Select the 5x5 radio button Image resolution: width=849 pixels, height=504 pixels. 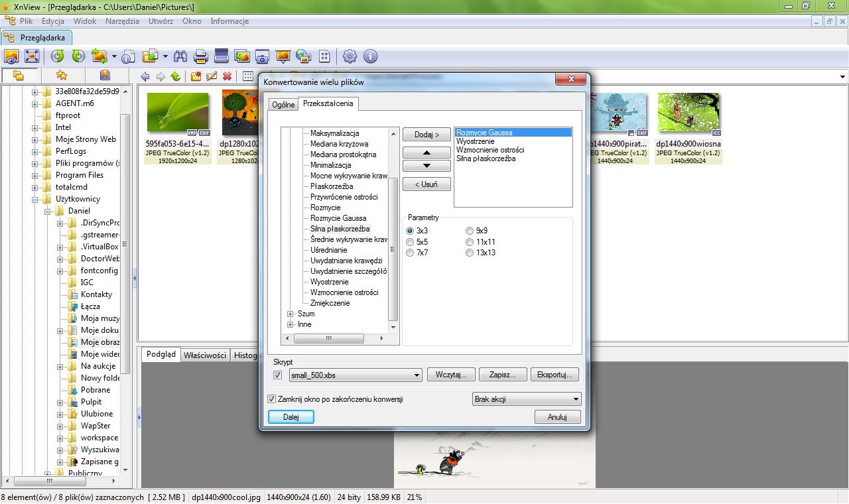coord(410,242)
